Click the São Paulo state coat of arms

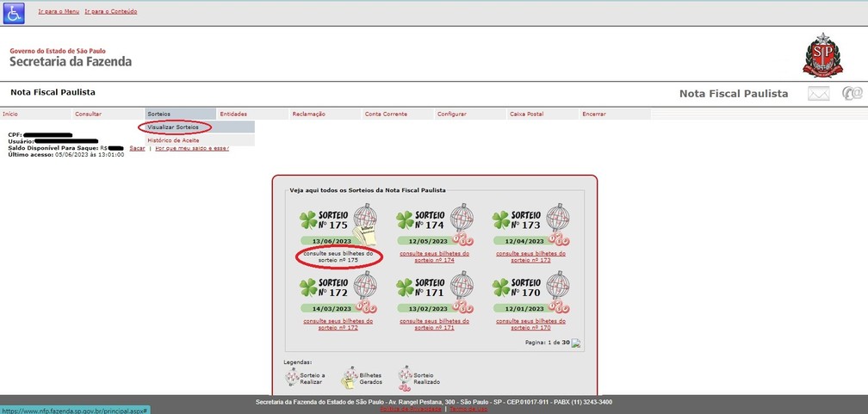coord(822,55)
